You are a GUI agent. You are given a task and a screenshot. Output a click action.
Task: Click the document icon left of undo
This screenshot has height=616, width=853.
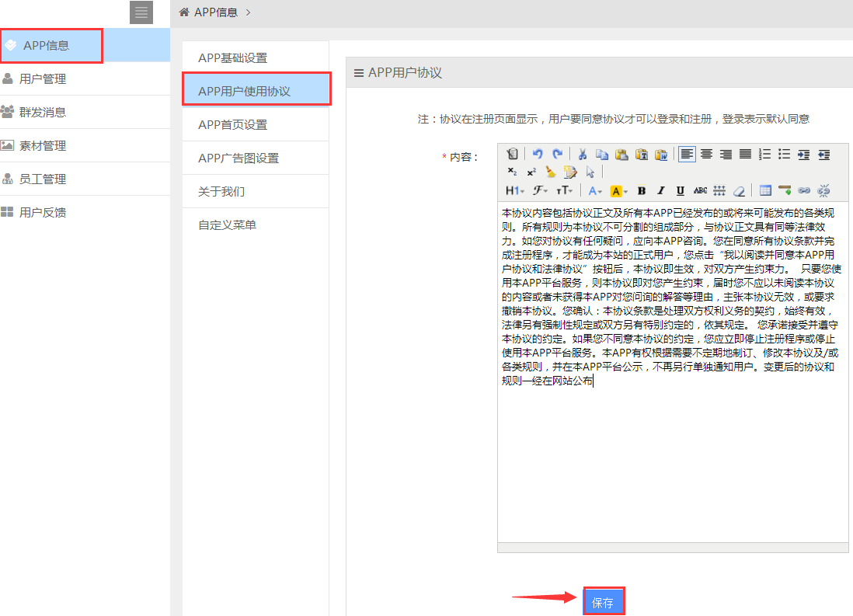(512, 155)
